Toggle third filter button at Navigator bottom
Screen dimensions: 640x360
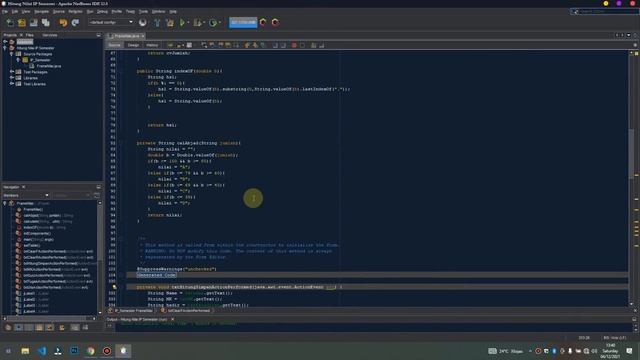(x=29, y=327)
